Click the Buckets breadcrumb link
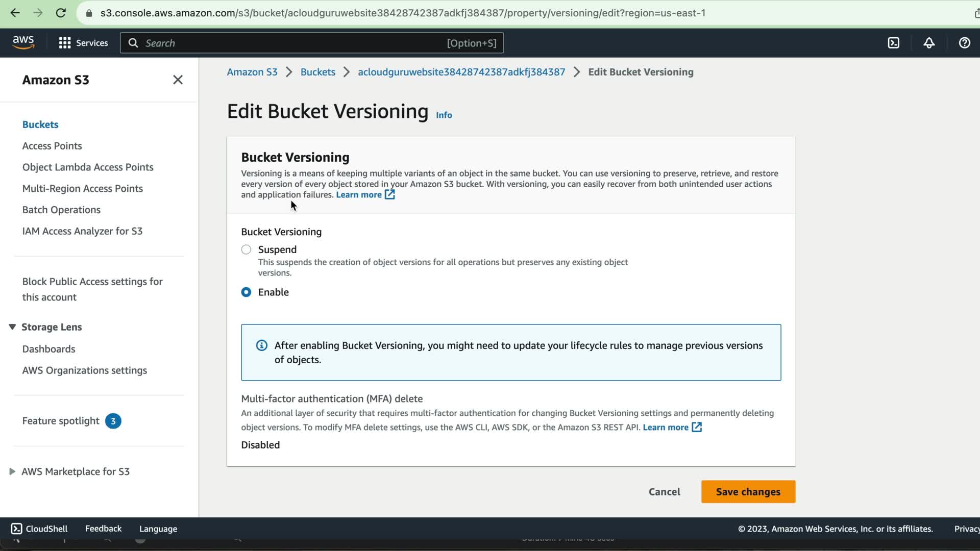980x551 pixels. coord(317,72)
